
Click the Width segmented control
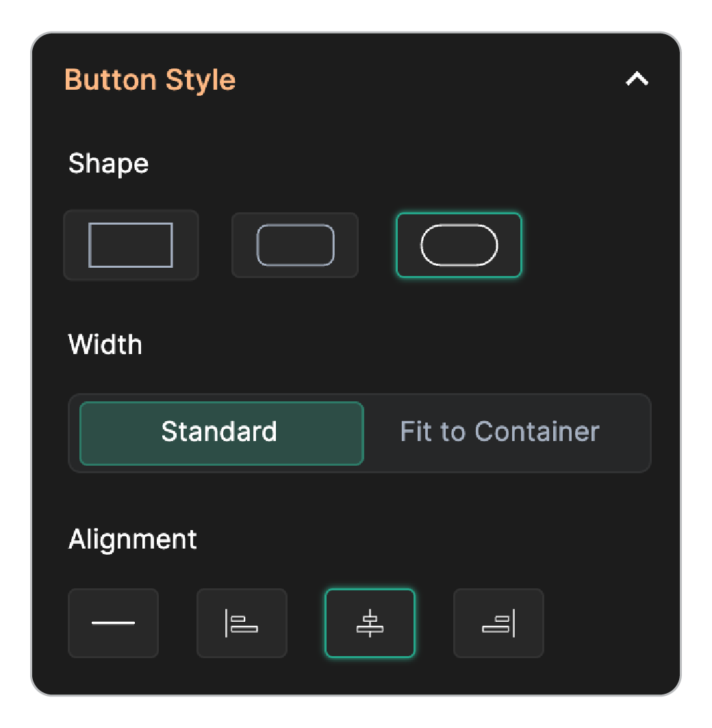[359, 433]
